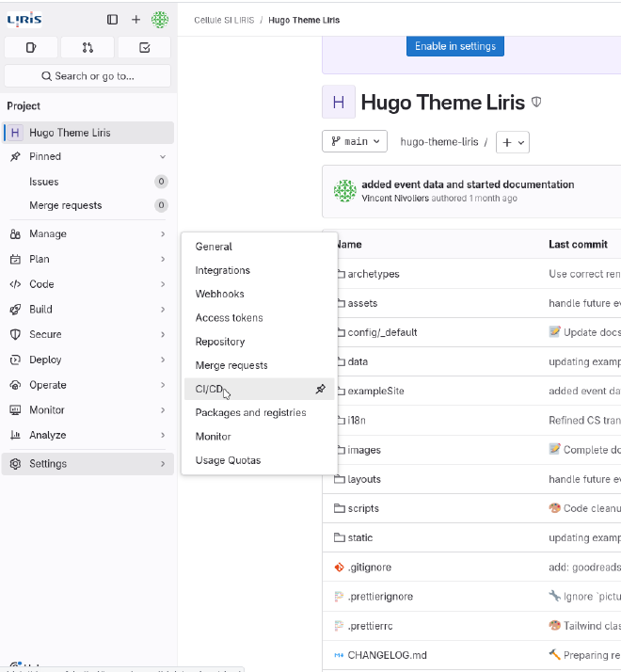Image resolution: width=621 pixels, height=672 pixels.
Task: Click the .prettierrc file icon
Action: point(339,626)
